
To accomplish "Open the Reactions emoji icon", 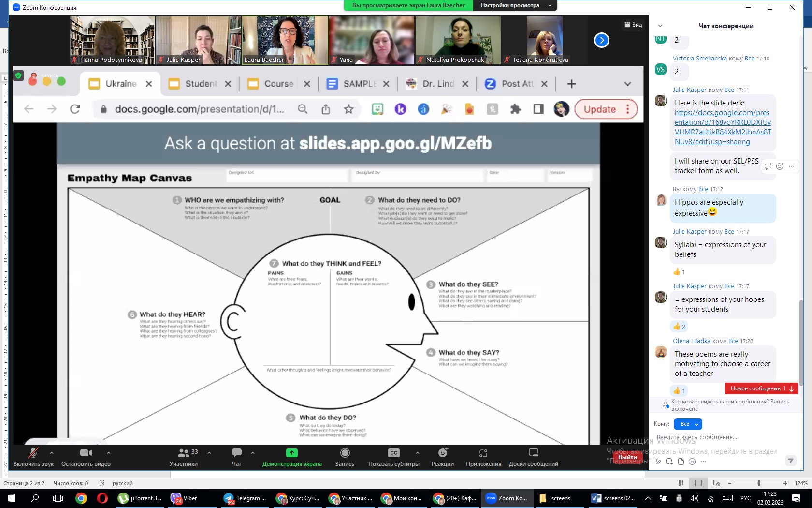I will coord(442,453).
